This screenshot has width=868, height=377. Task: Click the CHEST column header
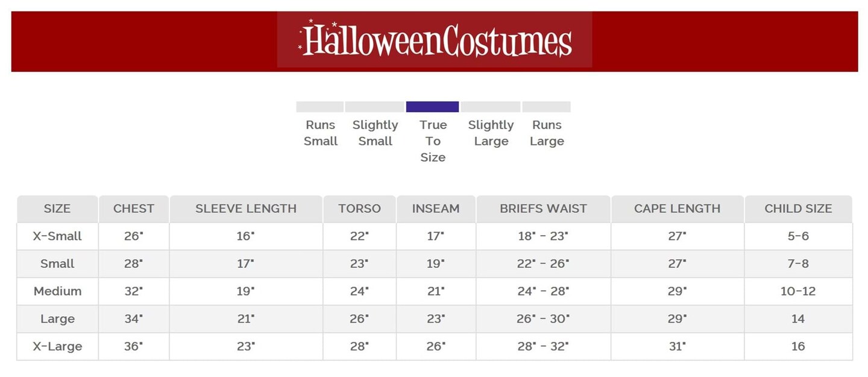tap(134, 209)
